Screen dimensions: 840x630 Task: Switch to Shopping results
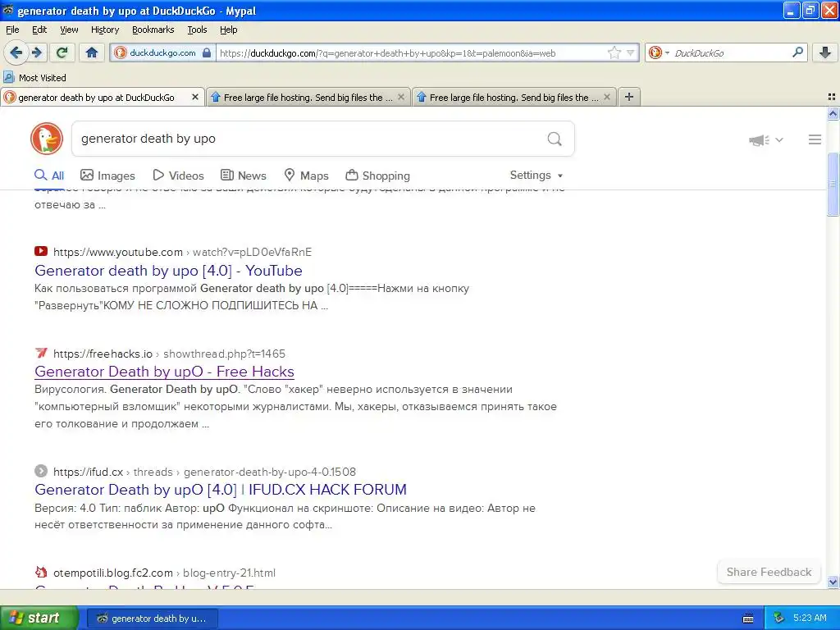click(377, 176)
